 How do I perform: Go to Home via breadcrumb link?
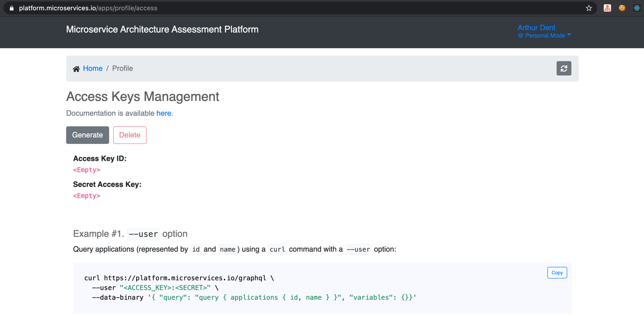pyautogui.click(x=93, y=68)
